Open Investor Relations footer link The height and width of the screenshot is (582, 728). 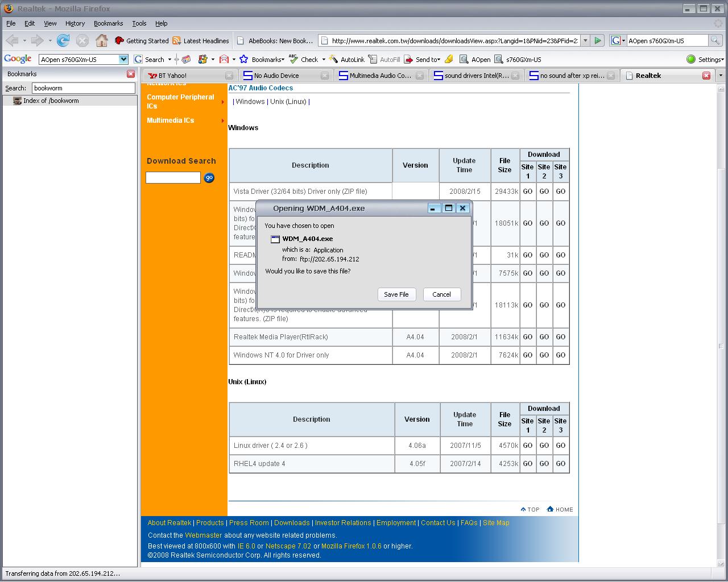[343, 523]
